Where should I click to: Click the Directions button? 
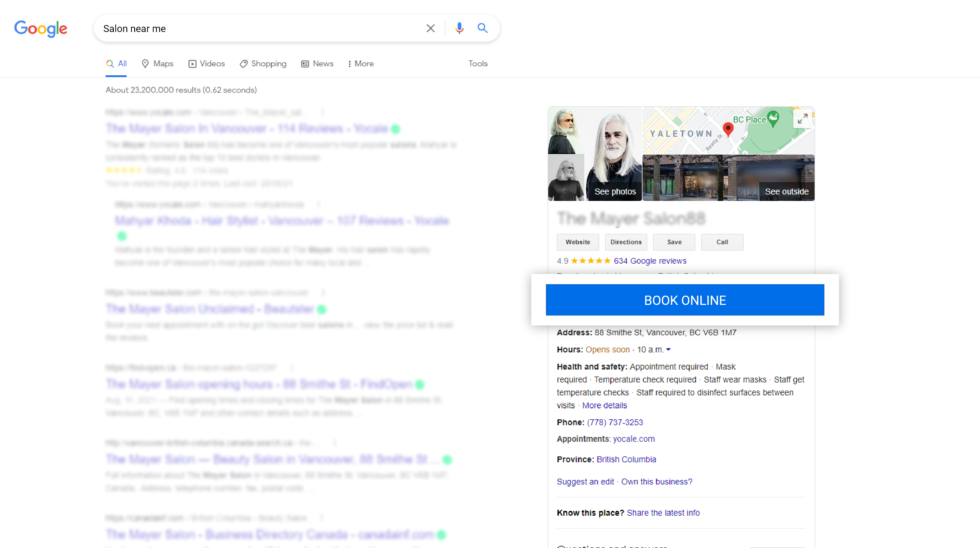(x=626, y=242)
